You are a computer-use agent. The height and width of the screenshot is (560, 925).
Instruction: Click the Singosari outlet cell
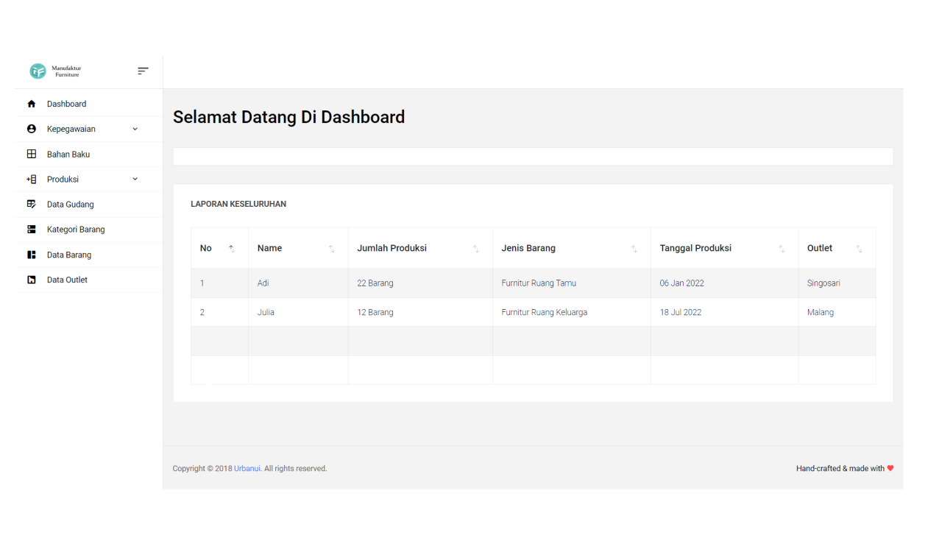(x=823, y=283)
